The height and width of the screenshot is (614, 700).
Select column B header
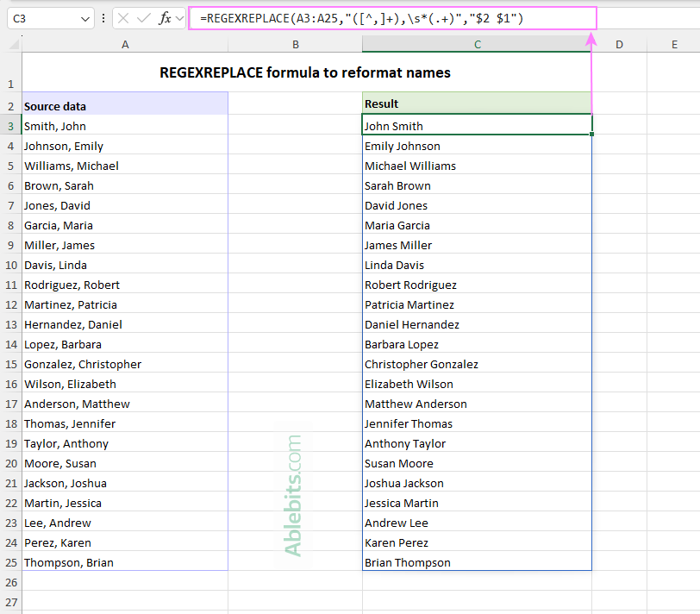click(x=295, y=45)
